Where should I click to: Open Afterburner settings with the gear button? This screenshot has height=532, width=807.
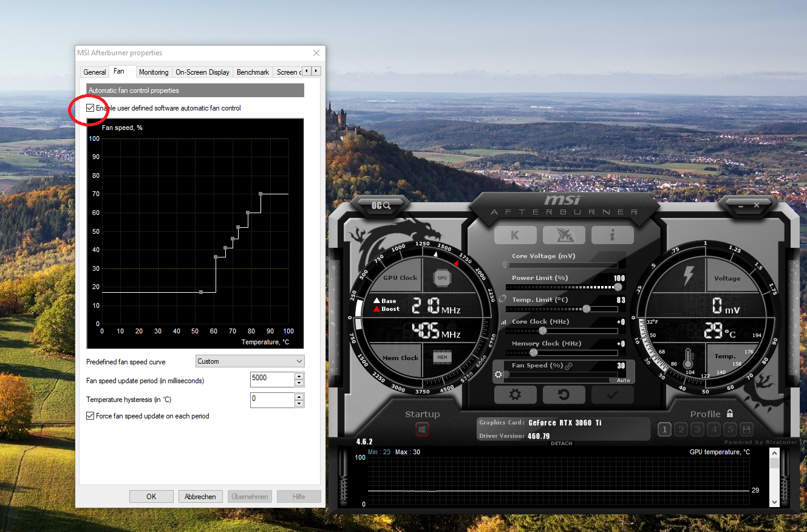(516, 395)
